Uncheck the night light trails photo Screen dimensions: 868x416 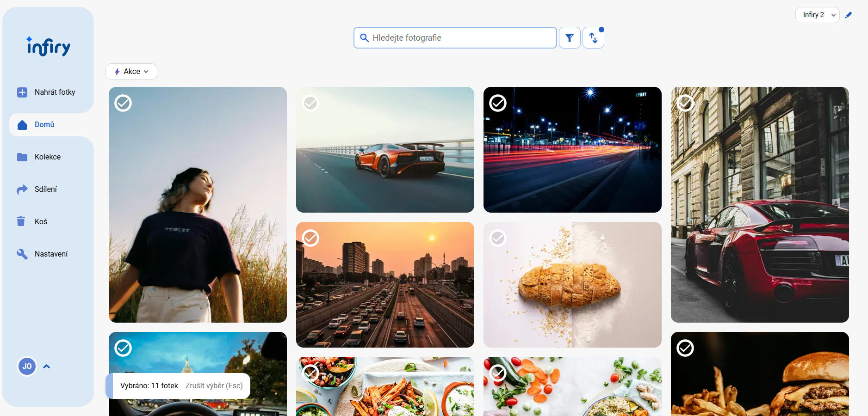(498, 103)
